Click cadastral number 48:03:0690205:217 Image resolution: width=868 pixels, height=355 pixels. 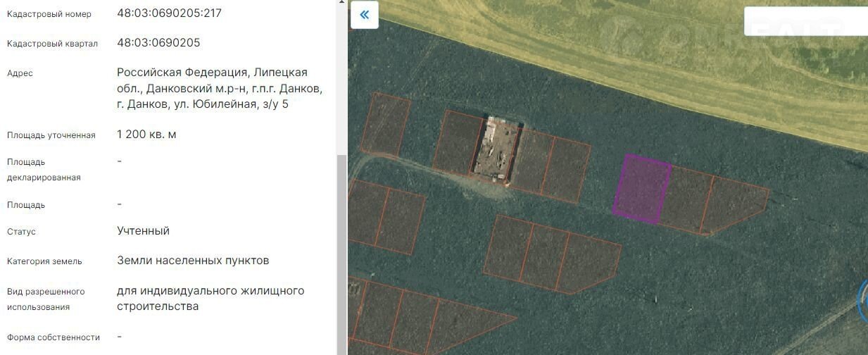coord(169,13)
